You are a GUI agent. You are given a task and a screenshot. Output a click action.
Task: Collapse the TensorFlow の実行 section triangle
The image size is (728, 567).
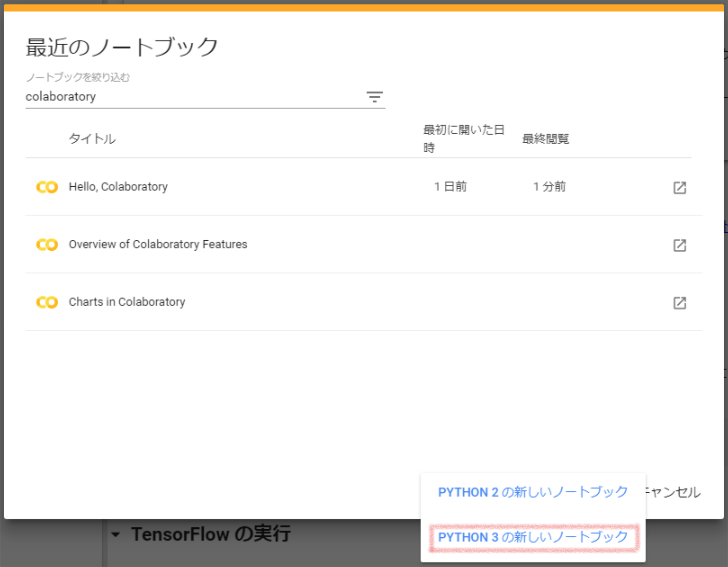(115, 535)
